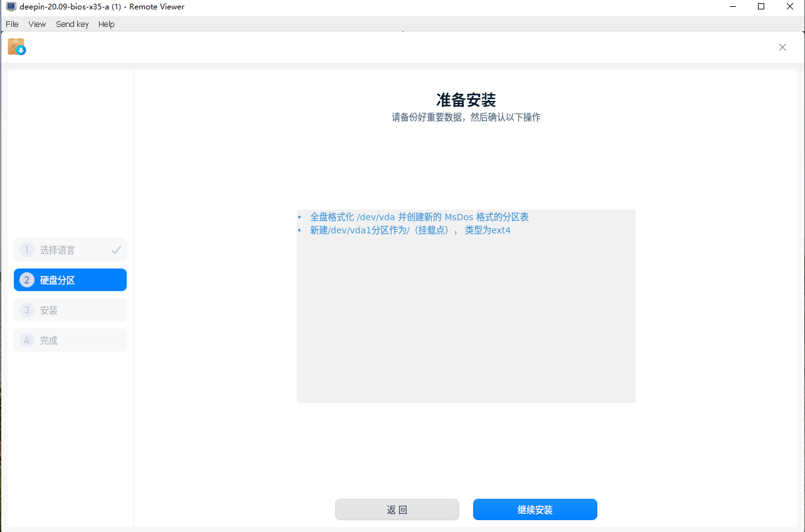Open the Send key menu

coord(72,24)
